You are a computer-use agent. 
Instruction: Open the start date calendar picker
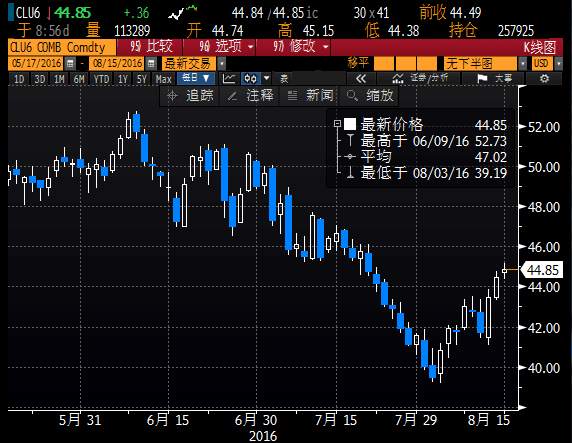point(70,64)
